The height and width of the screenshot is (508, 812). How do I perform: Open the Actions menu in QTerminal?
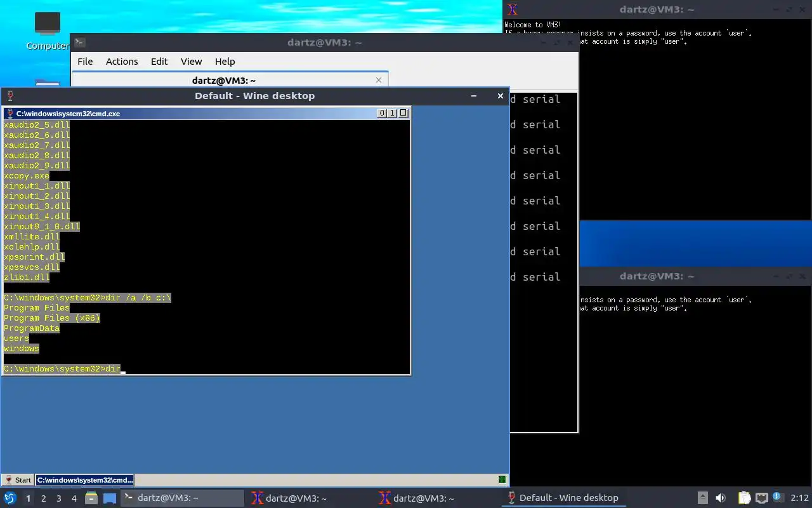122,62
